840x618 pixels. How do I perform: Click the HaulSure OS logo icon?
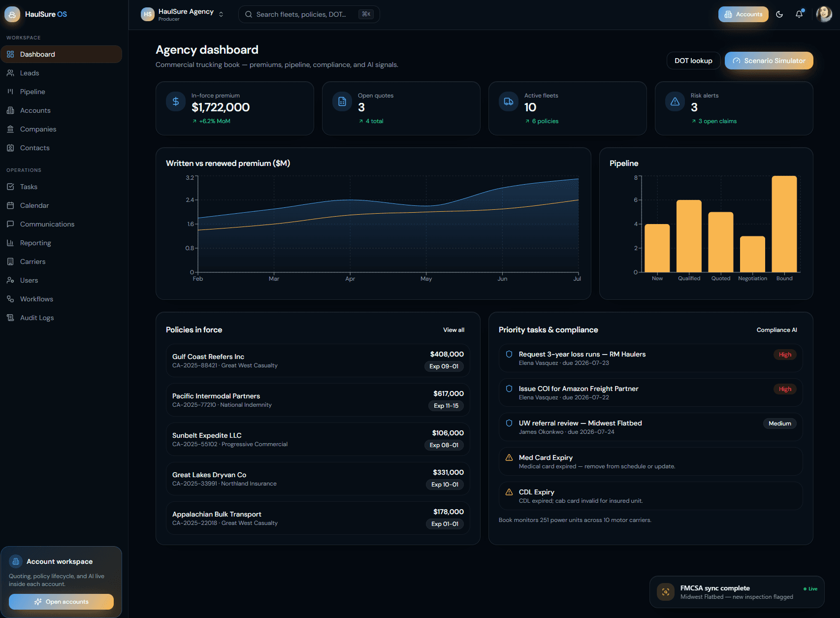[12, 14]
